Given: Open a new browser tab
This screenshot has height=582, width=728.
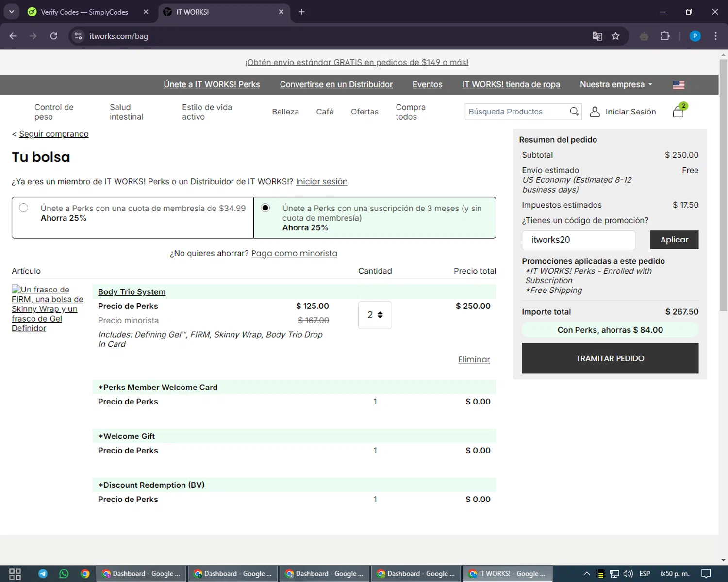Looking at the screenshot, I should [301, 12].
